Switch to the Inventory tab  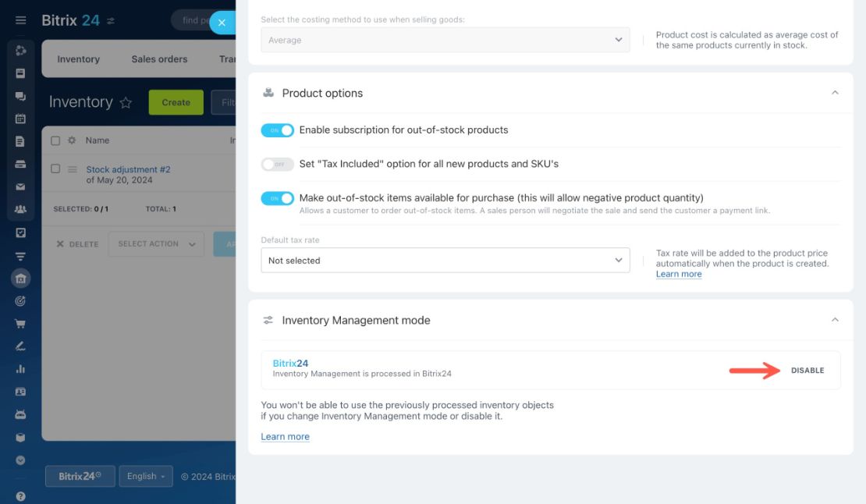pos(79,59)
